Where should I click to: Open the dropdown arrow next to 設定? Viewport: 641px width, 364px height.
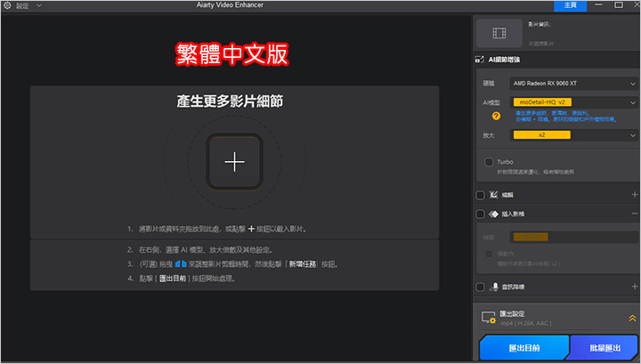click(39, 5)
